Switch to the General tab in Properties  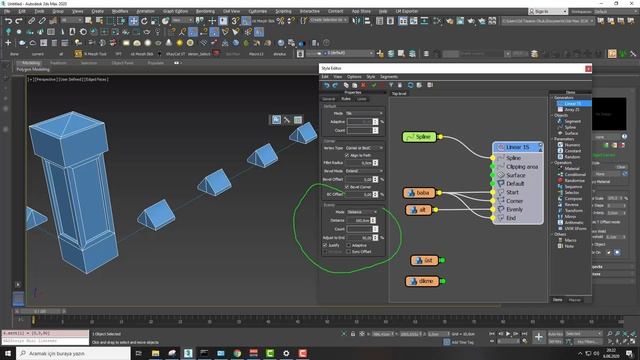(329, 99)
